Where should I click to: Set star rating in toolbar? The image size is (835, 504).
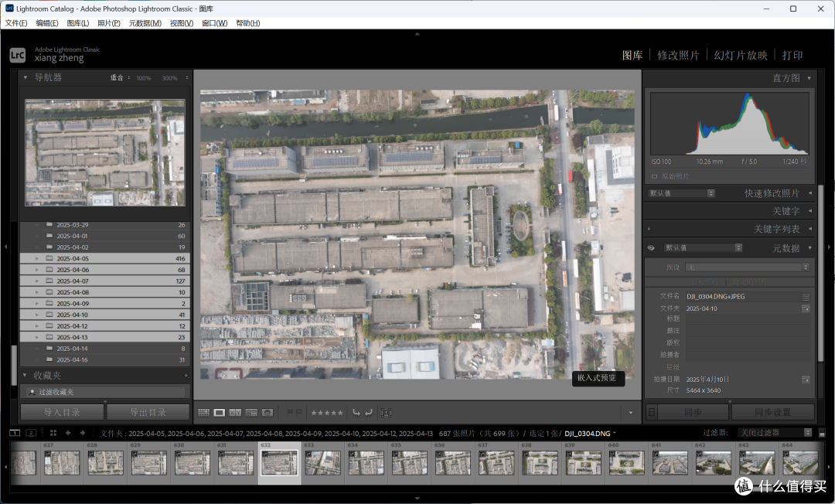coord(327,413)
